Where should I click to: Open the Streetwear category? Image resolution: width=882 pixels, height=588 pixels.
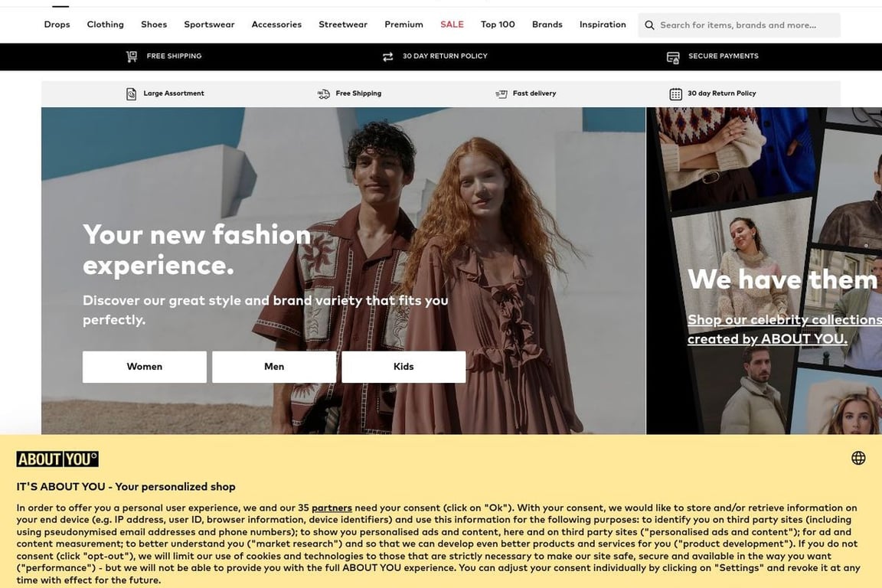click(x=342, y=24)
